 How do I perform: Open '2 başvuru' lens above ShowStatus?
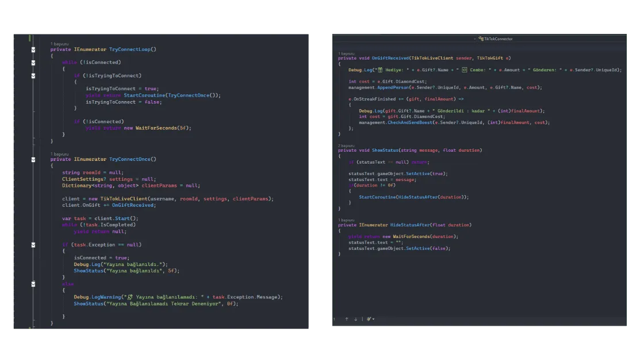[x=346, y=146]
